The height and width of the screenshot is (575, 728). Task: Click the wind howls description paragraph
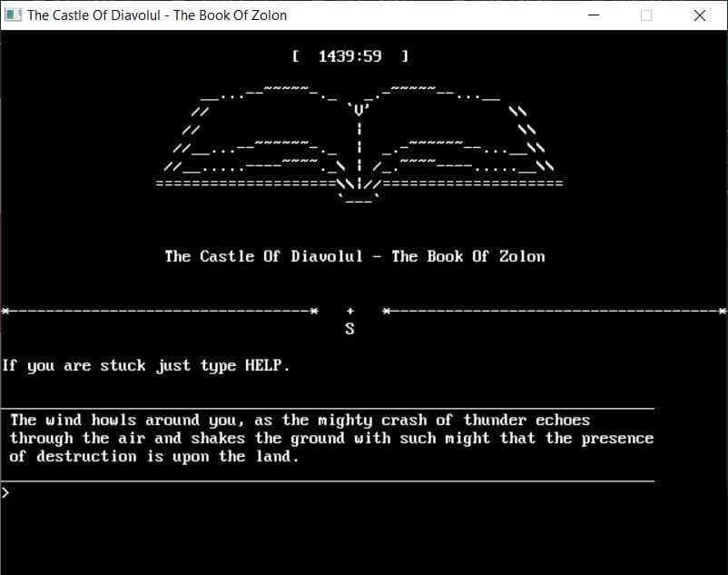331,438
